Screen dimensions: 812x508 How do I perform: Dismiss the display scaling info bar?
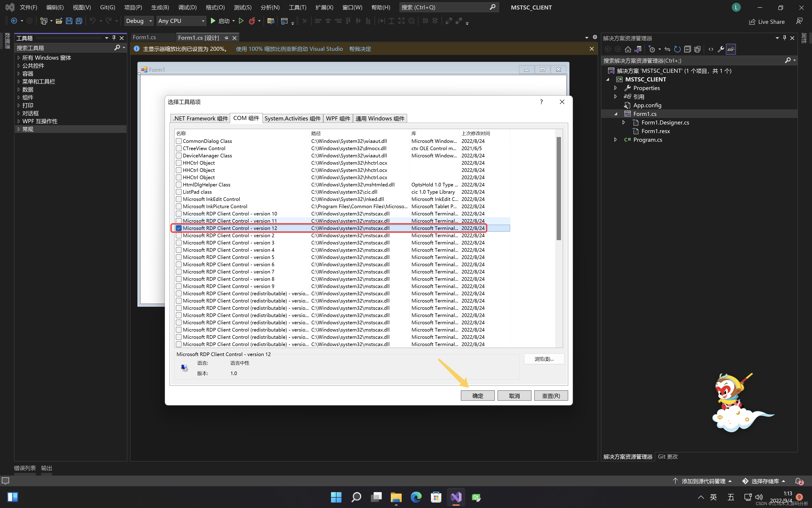point(592,49)
